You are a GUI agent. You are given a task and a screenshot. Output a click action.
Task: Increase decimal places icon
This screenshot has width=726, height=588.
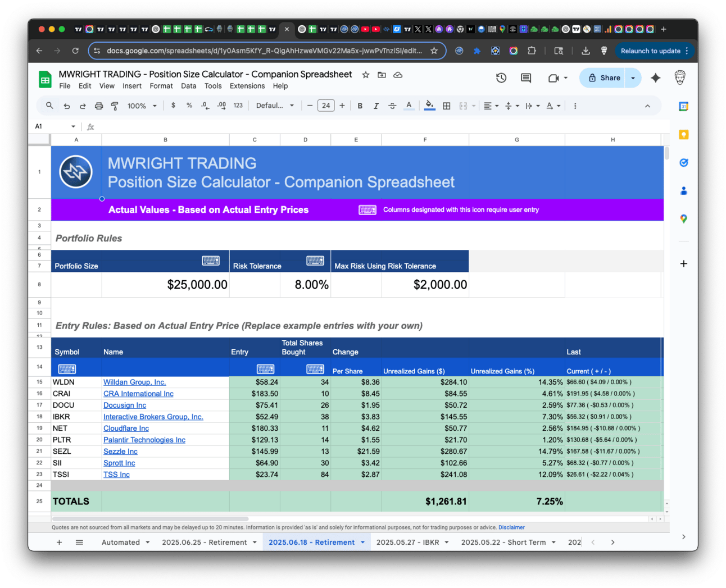221,105
